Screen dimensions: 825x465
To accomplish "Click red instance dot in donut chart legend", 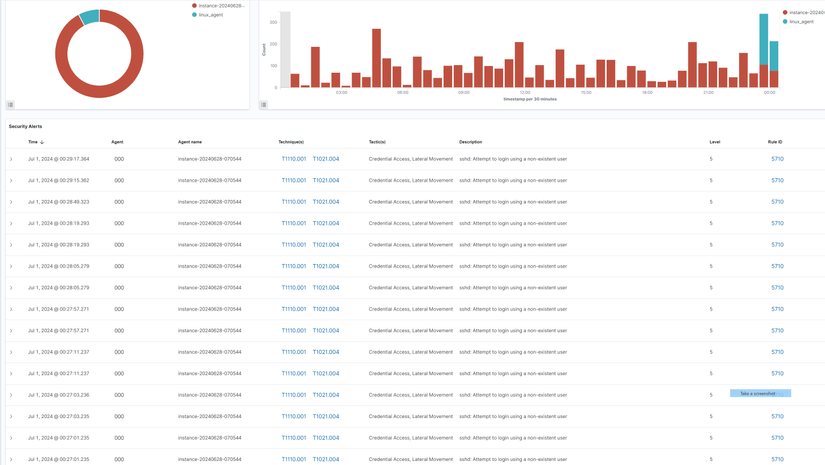I will click(x=194, y=6).
